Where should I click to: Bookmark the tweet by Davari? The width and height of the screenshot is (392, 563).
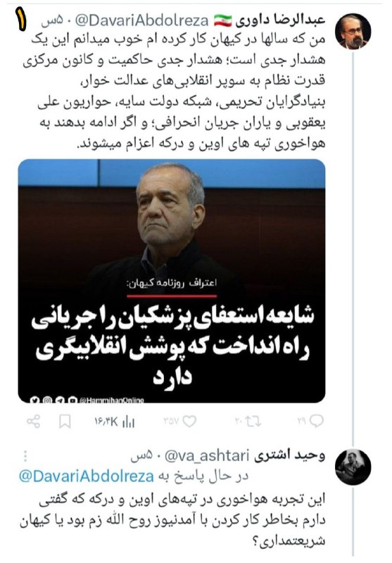click(65, 422)
